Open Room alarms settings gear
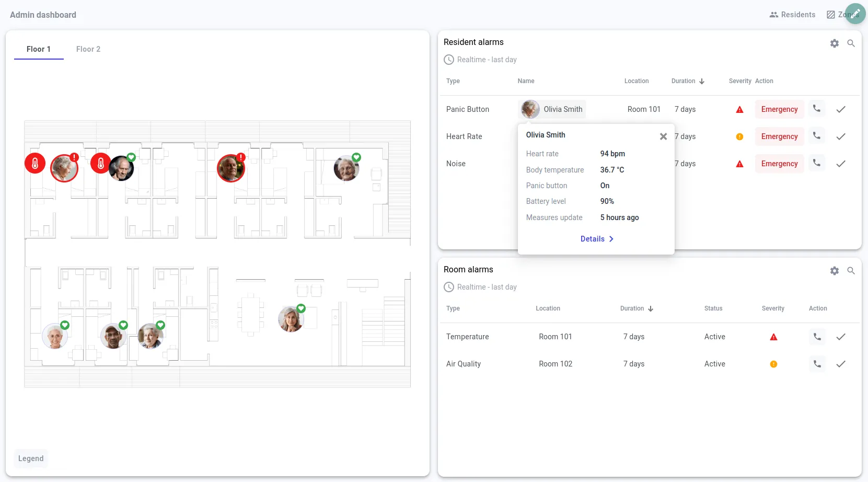Viewport: 868px width, 482px height. tap(834, 271)
